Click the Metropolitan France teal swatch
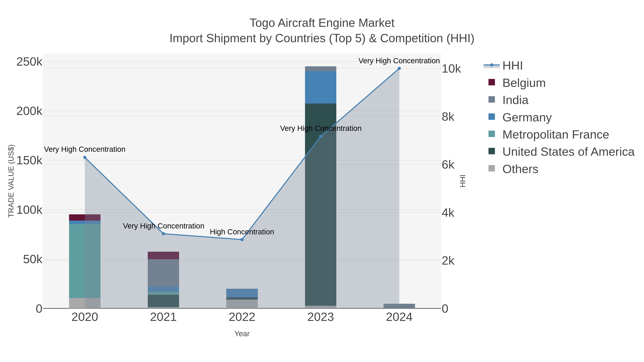The width and height of the screenshot is (644, 362). pos(492,134)
